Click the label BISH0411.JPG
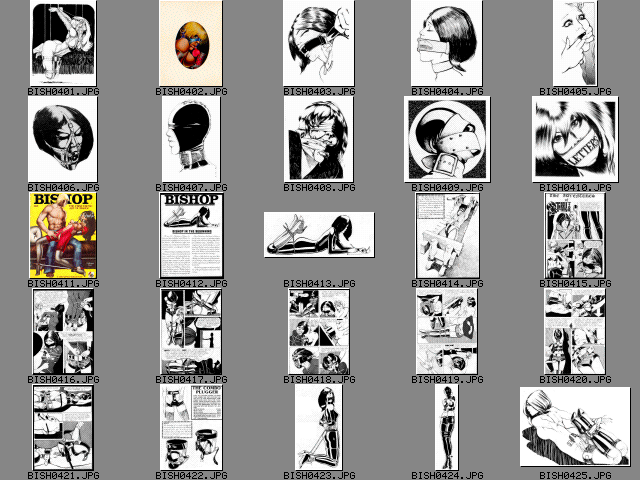The image size is (640, 480). tap(63, 283)
